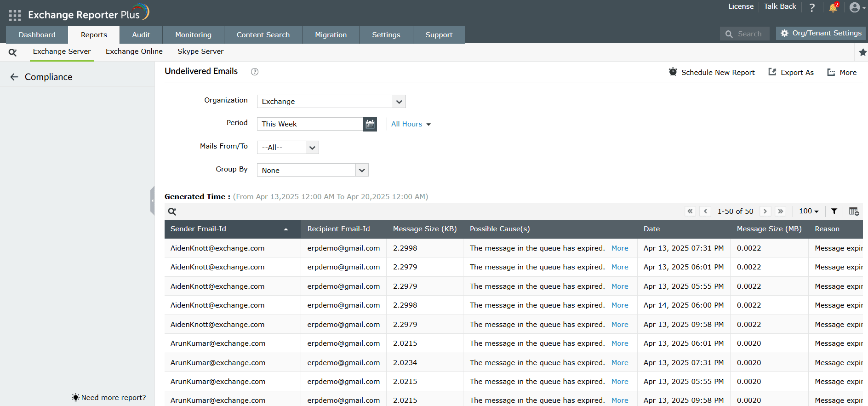Open the user account avatar menu
Viewport: 868px width, 406px height.
coord(857,7)
